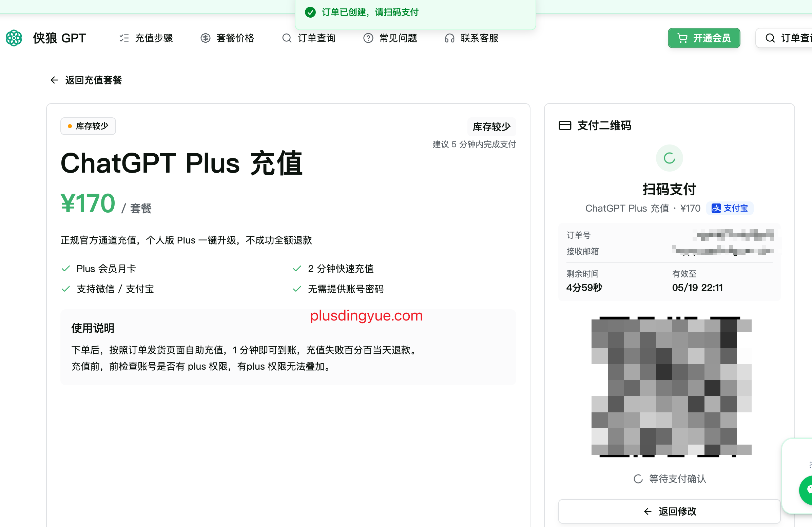
Task: Click the 套餐价格 dollar coin icon
Action: coord(206,38)
